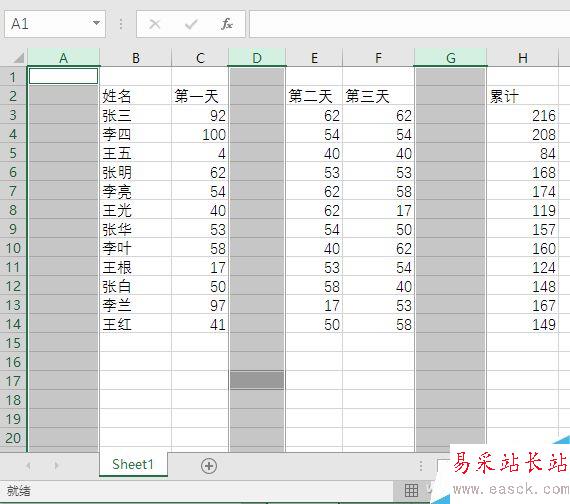Cancel formula entry with the X icon

(155, 24)
